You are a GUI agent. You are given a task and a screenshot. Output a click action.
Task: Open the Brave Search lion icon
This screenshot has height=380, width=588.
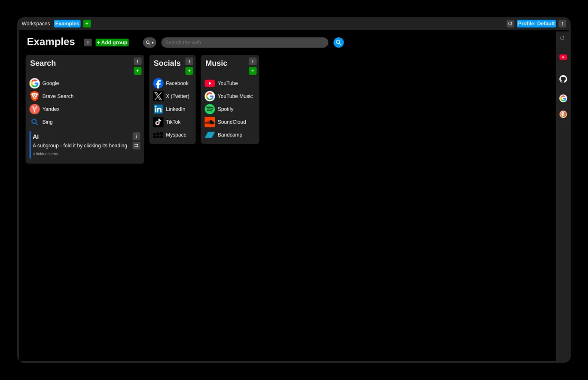35,96
